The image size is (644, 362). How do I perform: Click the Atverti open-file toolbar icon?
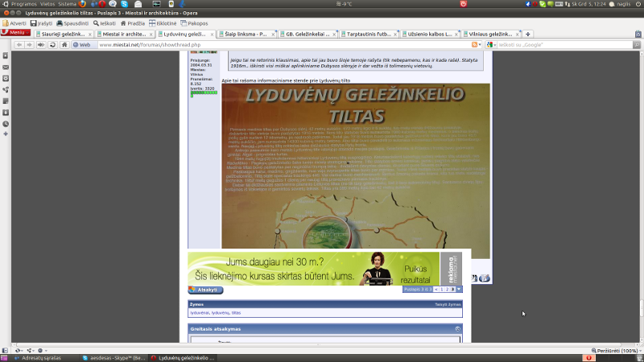pyautogui.click(x=14, y=23)
